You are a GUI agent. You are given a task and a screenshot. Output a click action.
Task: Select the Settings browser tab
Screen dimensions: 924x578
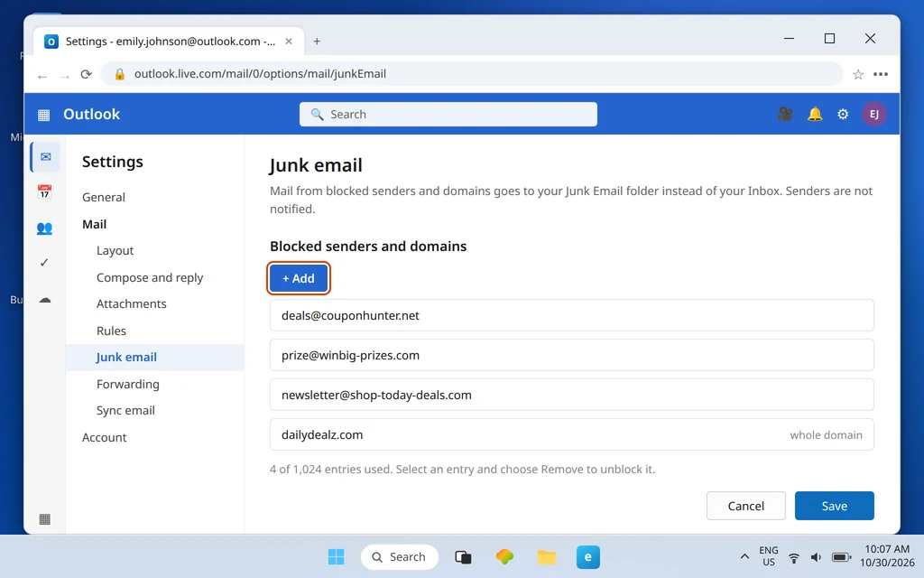pos(168,42)
